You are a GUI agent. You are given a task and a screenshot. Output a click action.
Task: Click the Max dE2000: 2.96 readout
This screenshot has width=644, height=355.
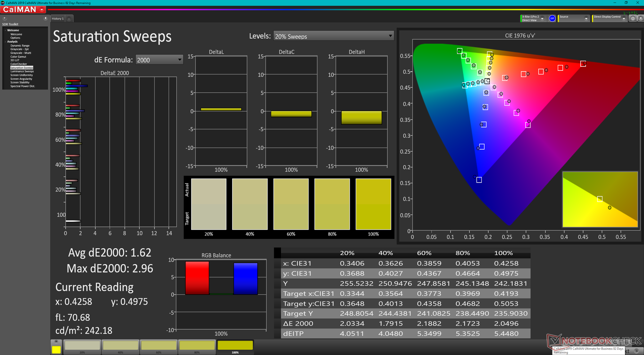[x=110, y=268]
